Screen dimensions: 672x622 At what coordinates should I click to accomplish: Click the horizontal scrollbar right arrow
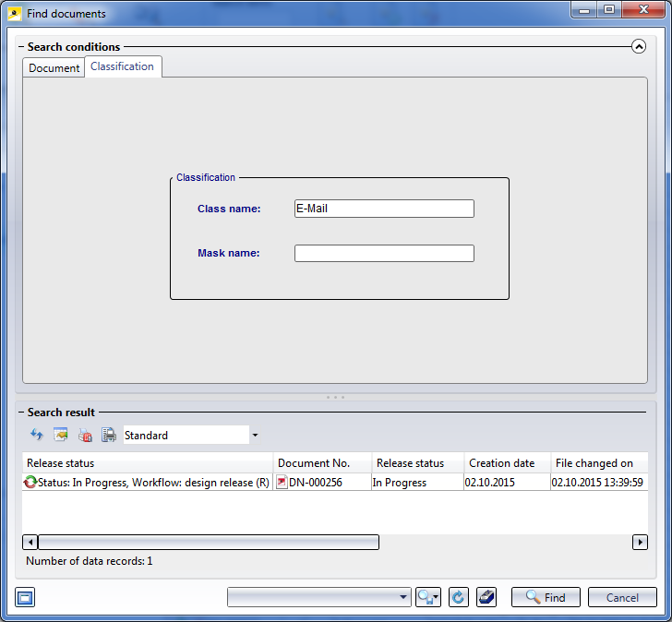(640, 542)
